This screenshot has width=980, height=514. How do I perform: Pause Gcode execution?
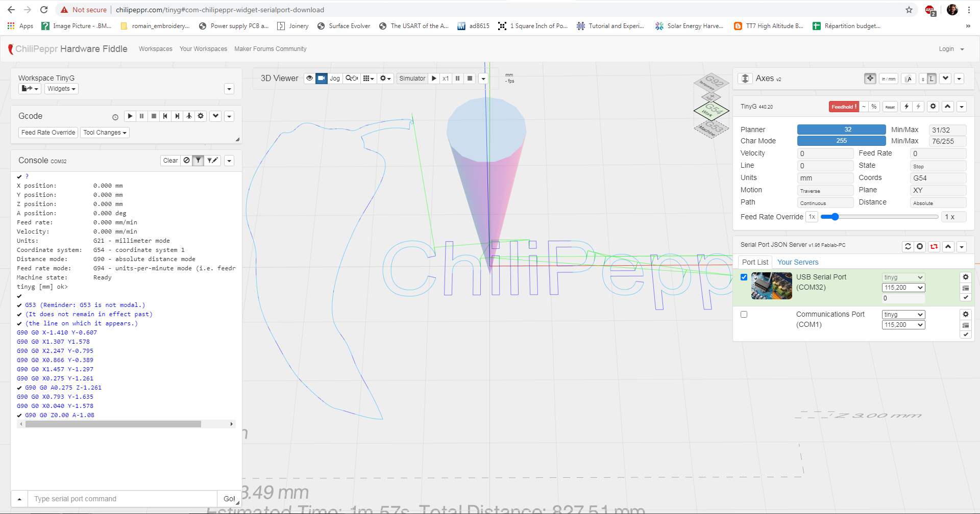click(x=142, y=116)
